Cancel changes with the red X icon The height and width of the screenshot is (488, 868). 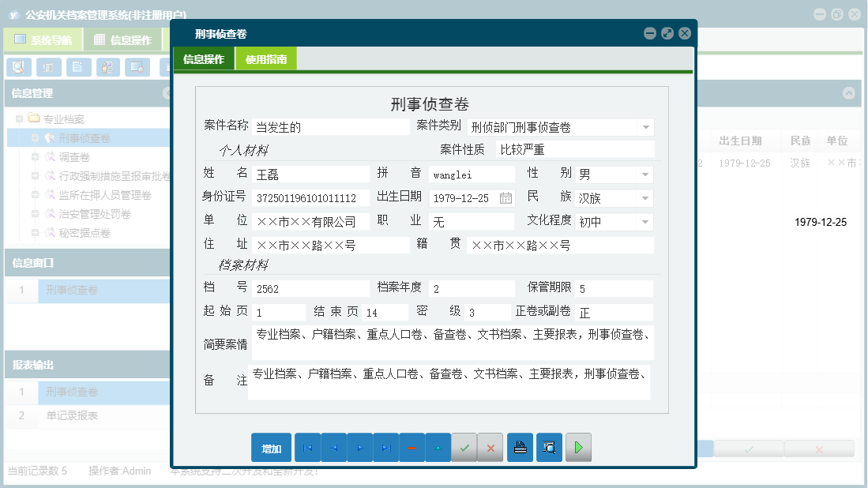coord(490,447)
